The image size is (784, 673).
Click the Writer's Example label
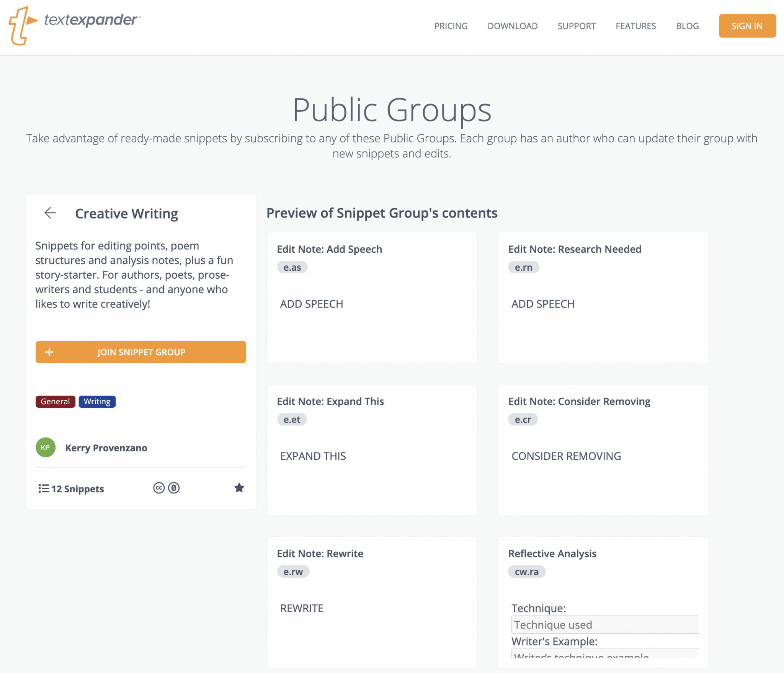coord(554,641)
